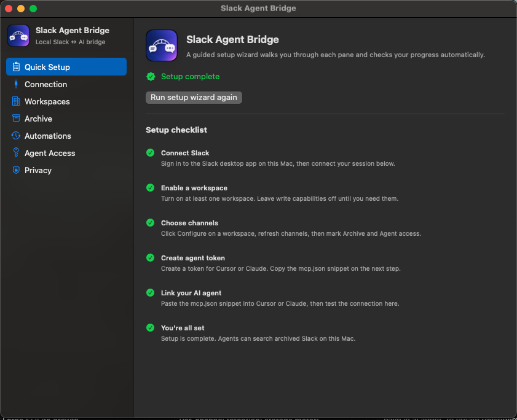Click the Setup complete badge icon
This screenshot has height=420, width=517.
coord(151,76)
